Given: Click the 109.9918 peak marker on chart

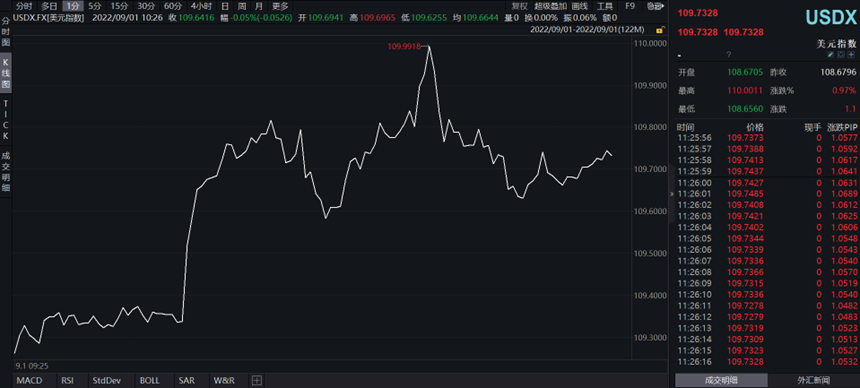Looking at the screenshot, I should point(404,47).
